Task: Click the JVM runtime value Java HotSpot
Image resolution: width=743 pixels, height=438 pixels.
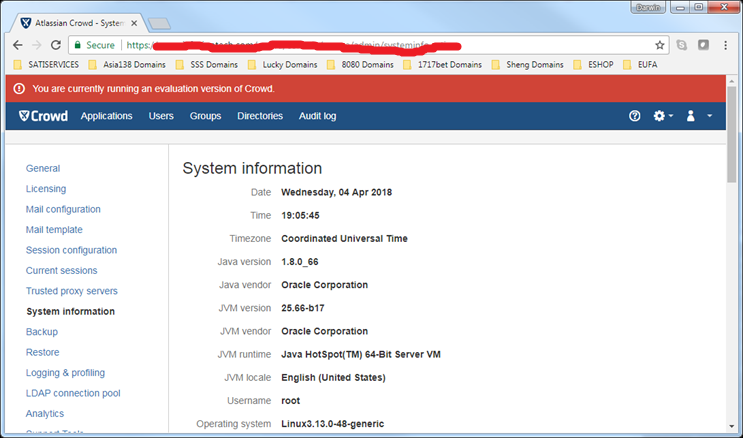Action: point(361,354)
